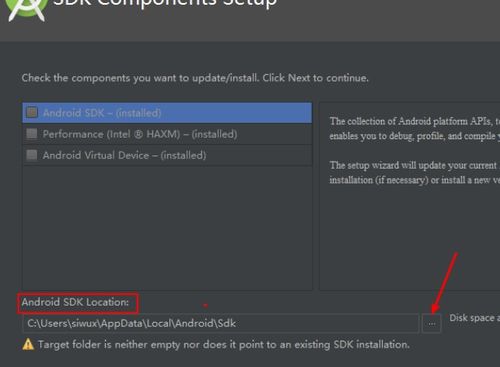
Task: Toggle the Android SDK checkbox
Action: pyautogui.click(x=32, y=112)
